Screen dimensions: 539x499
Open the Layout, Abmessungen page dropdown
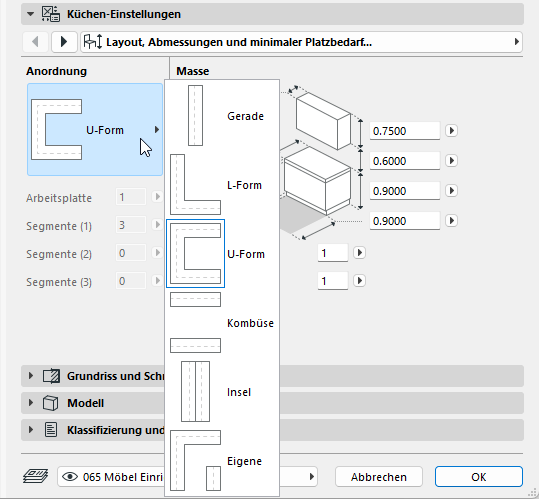pyautogui.click(x=301, y=42)
